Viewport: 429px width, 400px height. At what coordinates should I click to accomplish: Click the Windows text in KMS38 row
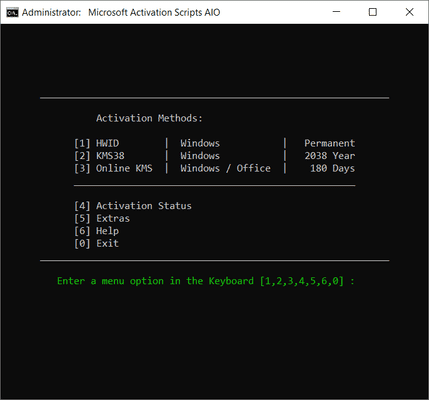pyautogui.click(x=200, y=156)
